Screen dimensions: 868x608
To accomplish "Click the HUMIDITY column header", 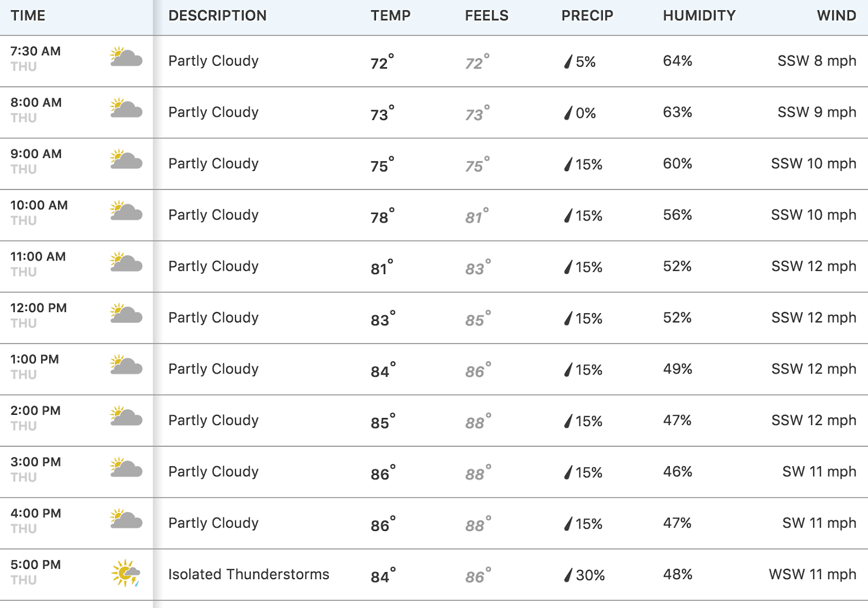I will [699, 16].
